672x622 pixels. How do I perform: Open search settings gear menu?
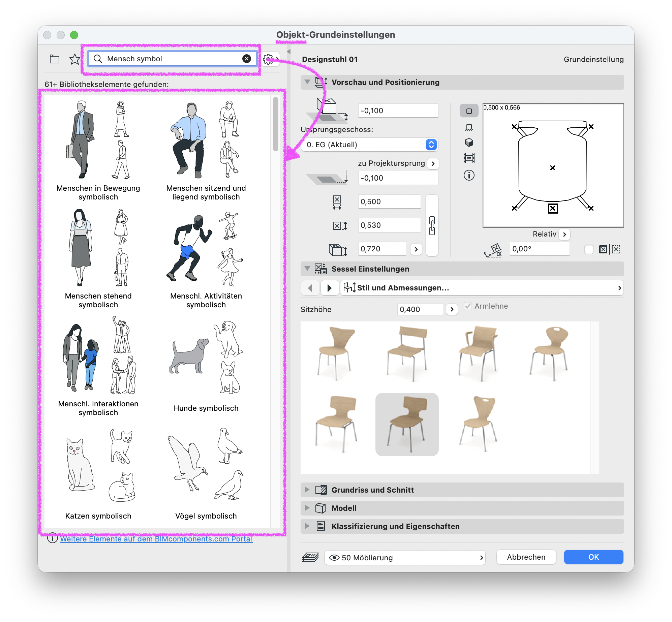[271, 59]
